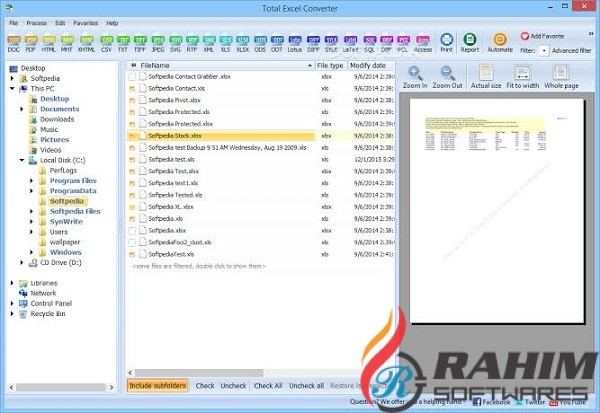Screen dimensions: 600x413
Task: Convert to XML format icon
Action: 209,44
